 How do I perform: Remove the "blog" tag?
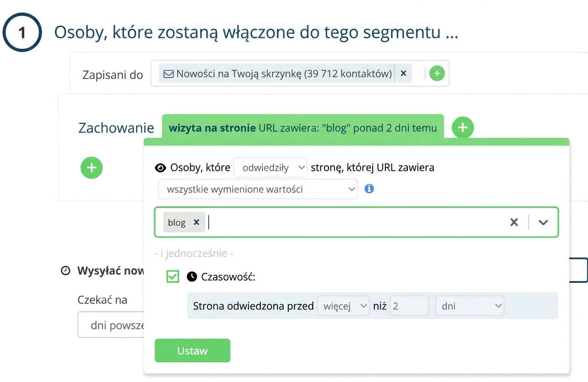tap(196, 222)
